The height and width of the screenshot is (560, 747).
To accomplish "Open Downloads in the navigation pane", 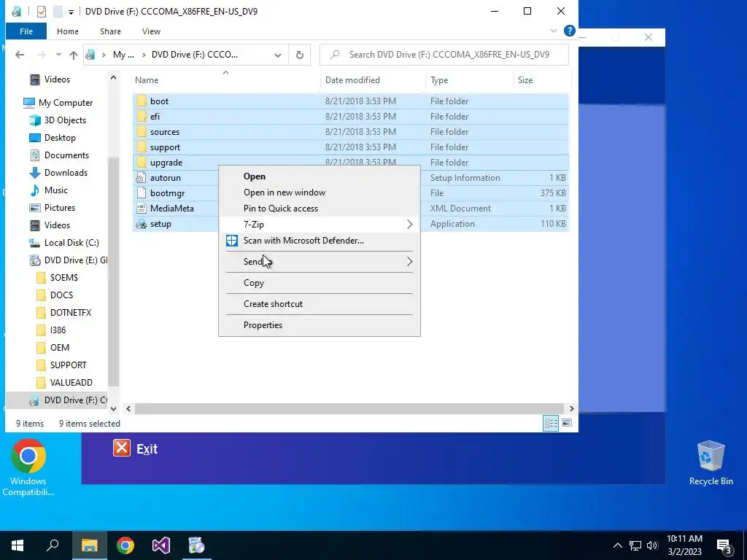I will (x=66, y=173).
